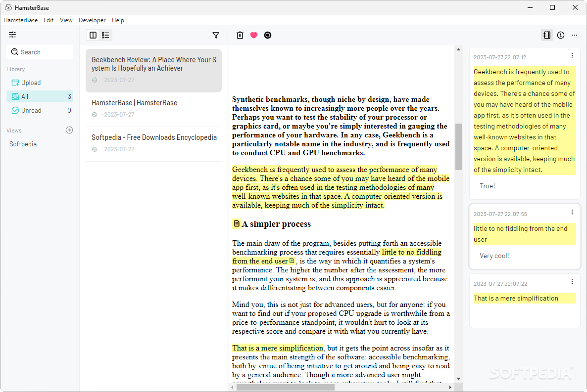Click the highlighted Geekbench paragraph in article

coord(341,187)
